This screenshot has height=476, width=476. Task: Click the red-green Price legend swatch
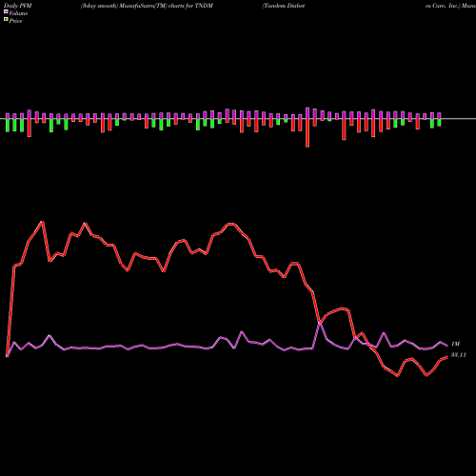pos(6,20)
